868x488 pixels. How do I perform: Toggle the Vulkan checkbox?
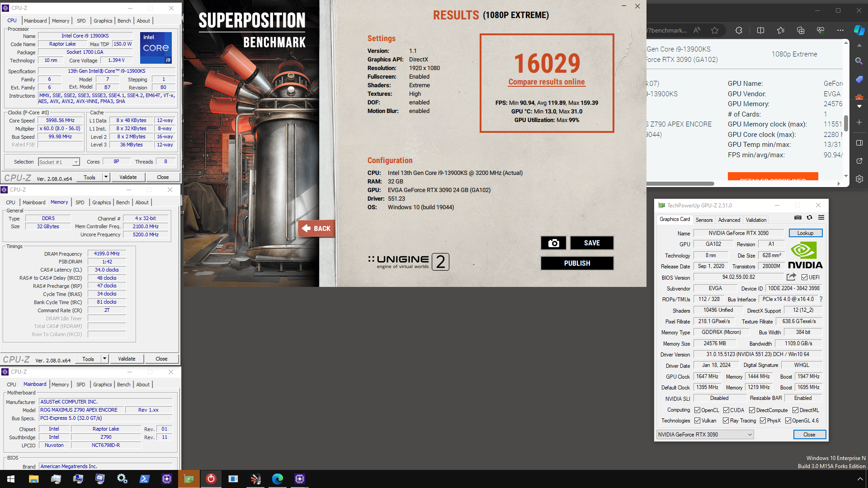[697, 421]
